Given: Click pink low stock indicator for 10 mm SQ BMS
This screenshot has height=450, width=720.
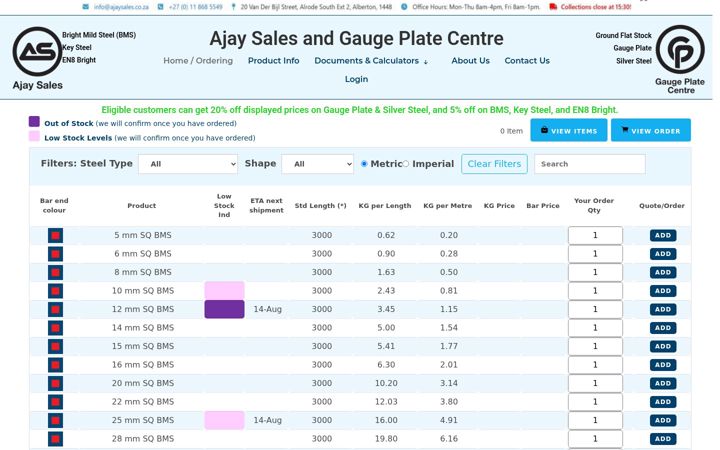Looking at the screenshot, I should 224,291.
